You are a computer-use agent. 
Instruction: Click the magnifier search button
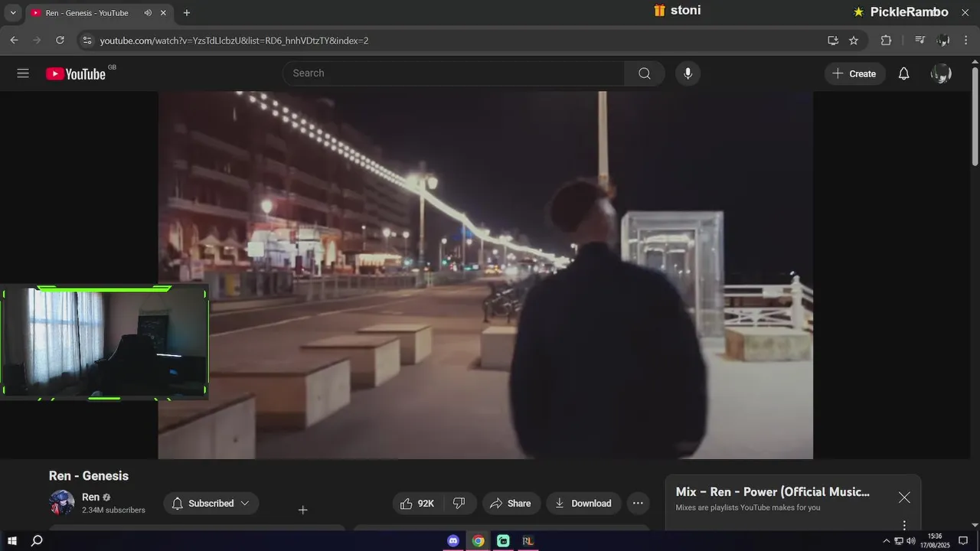(644, 73)
